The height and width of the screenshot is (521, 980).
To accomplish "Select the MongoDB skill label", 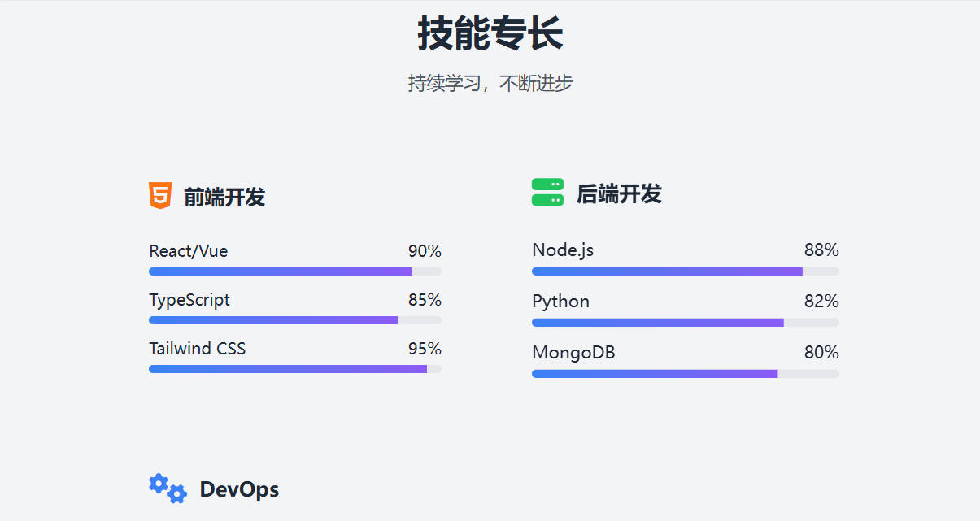I will [x=573, y=353].
